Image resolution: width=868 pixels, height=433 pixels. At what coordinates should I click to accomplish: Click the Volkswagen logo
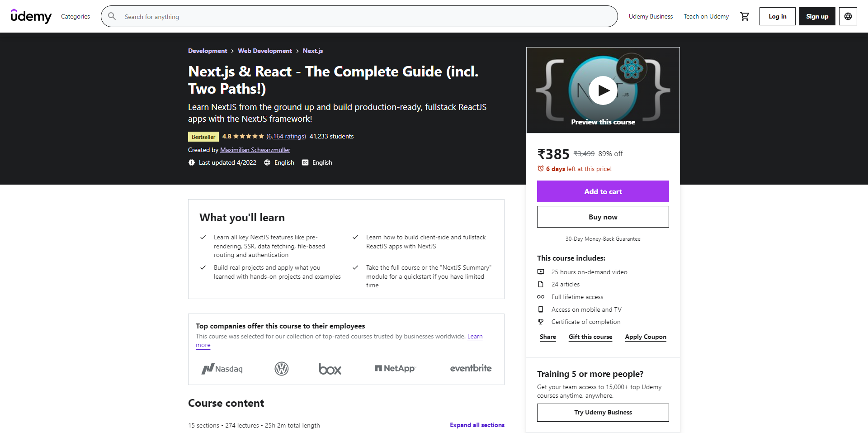[x=282, y=369]
